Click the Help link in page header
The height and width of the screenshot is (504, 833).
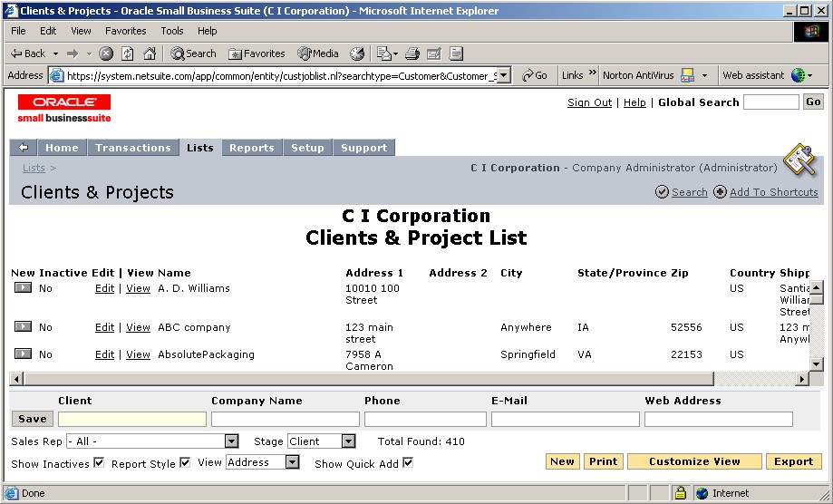[x=634, y=102]
